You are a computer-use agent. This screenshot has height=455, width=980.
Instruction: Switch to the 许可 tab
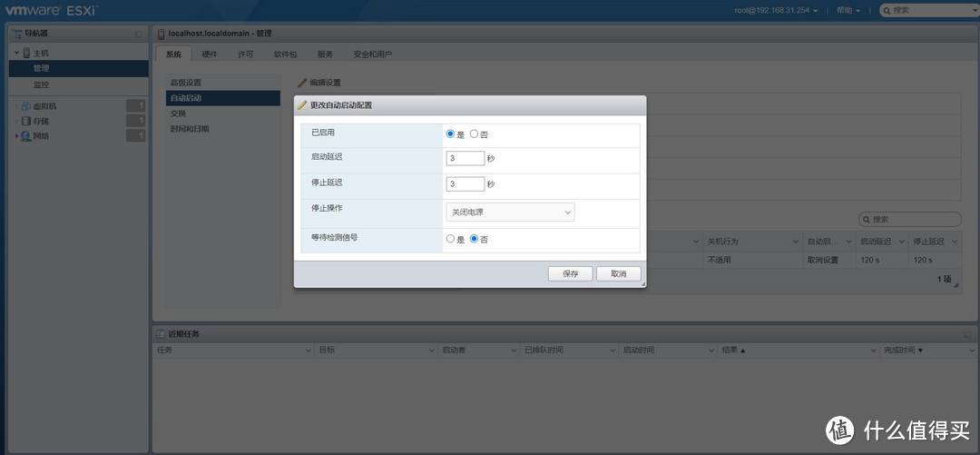pos(246,54)
